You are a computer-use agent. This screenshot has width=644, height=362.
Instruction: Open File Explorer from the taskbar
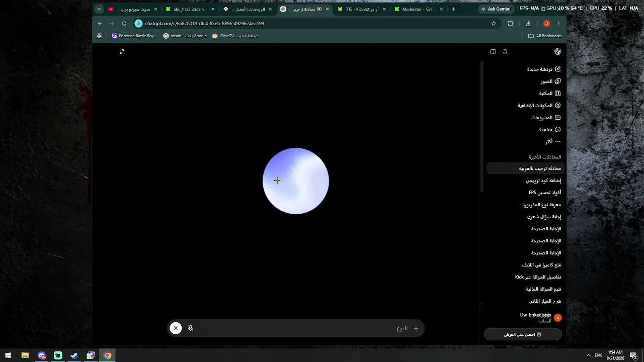click(x=25, y=355)
